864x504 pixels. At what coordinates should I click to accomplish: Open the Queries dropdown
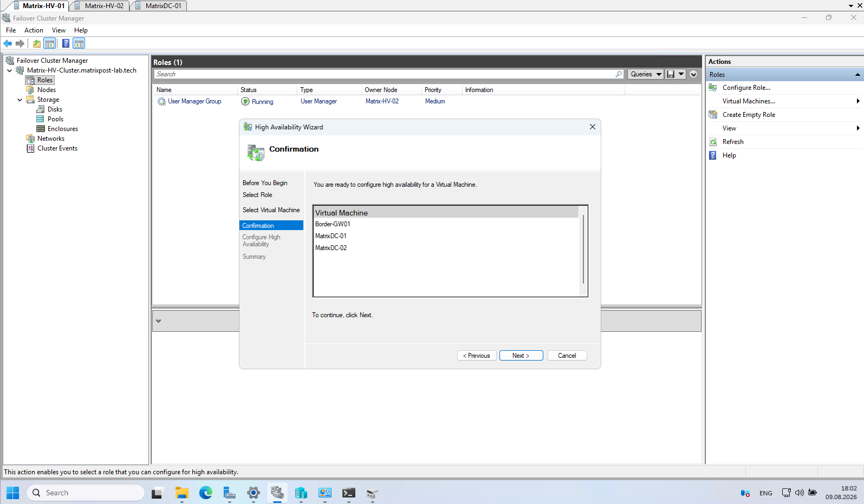click(646, 74)
